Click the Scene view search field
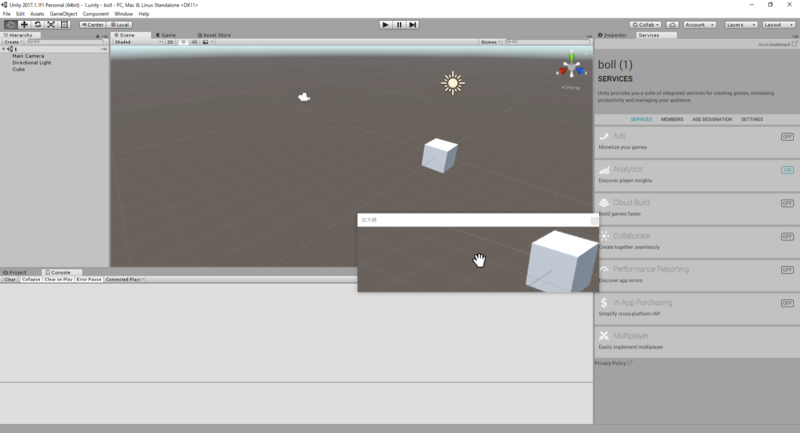Image resolution: width=800 pixels, height=433 pixels. click(x=546, y=42)
